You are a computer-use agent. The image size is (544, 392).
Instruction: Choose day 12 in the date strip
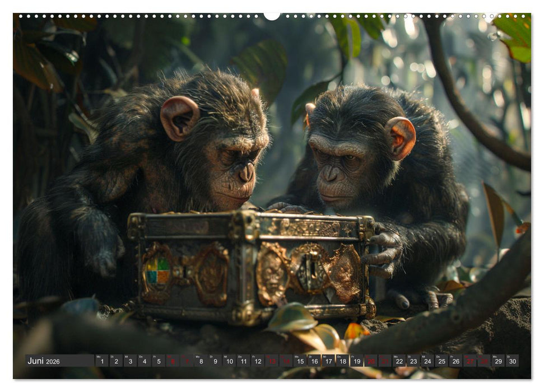tap(257, 361)
